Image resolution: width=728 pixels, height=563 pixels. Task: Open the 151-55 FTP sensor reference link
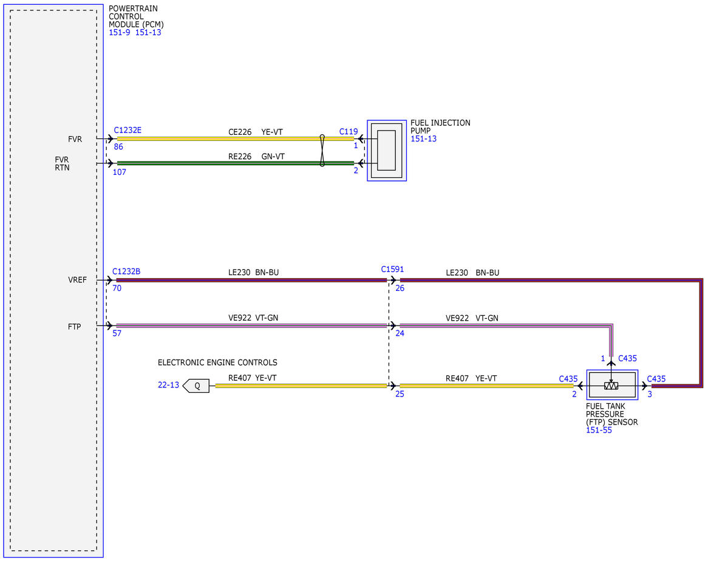click(x=599, y=430)
